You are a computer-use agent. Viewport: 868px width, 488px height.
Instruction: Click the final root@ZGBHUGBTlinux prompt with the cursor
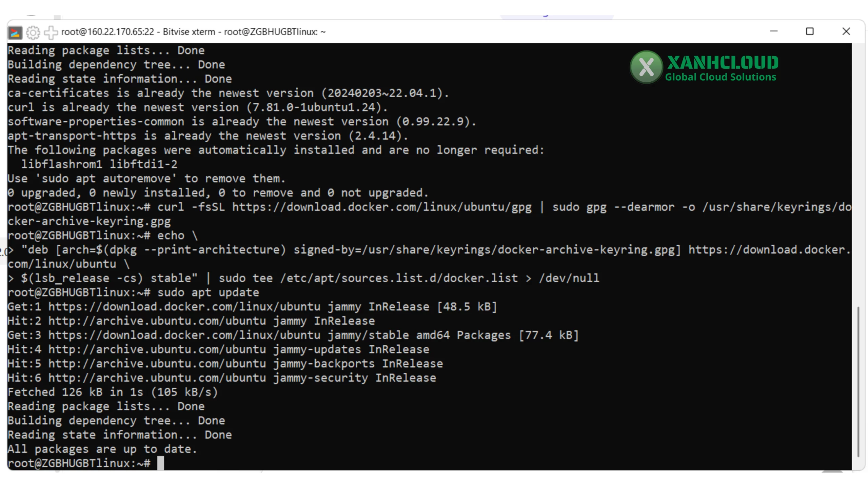86,463
